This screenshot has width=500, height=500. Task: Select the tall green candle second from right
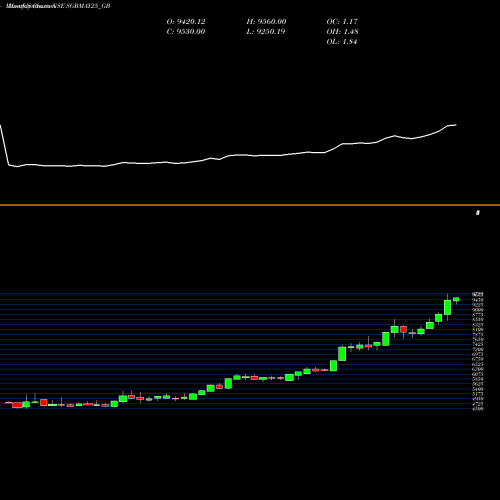pyautogui.click(x=447, y=307)
